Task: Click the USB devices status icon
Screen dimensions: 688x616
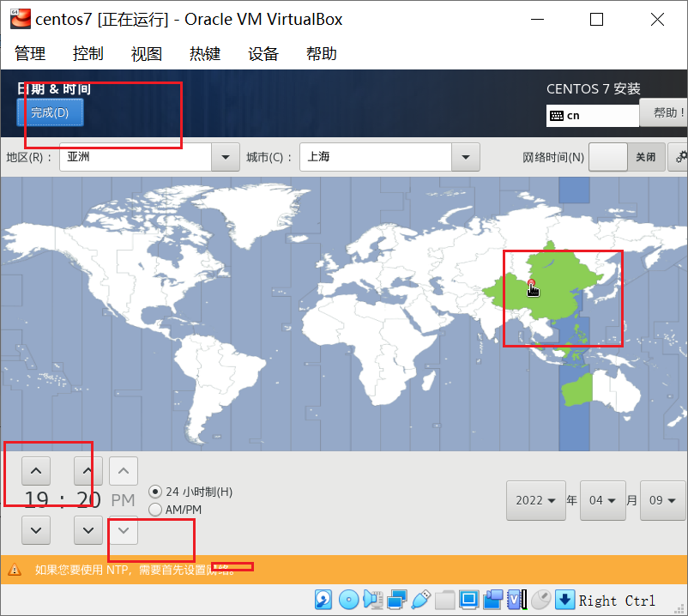Action: pos(421,600)
